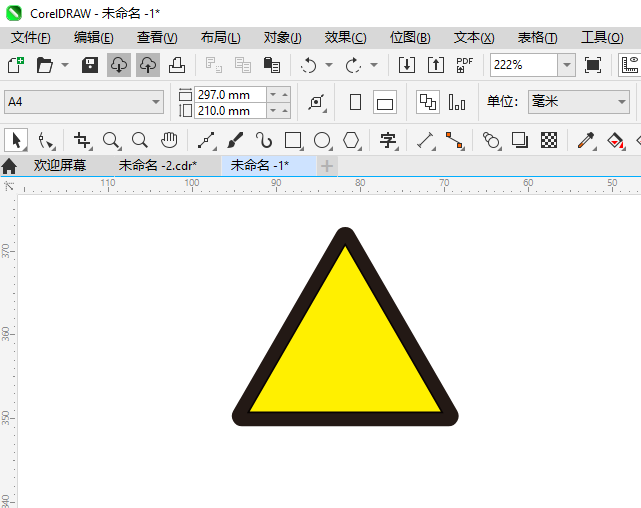Click the page dimensions settings icon

click(317, 102)
